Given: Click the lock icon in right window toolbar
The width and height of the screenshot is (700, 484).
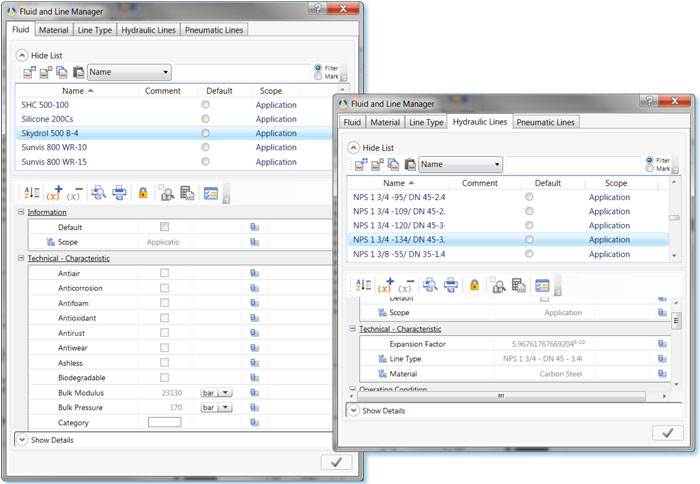Looking at the screenshot, I should click(475, 285).
